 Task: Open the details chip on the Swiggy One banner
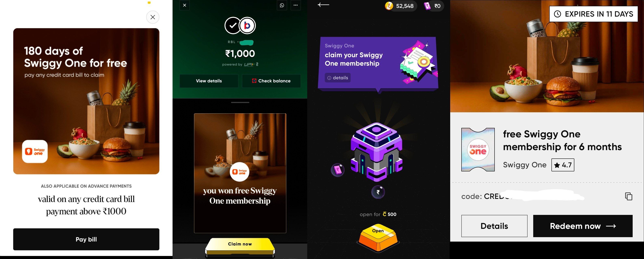point(338,78)
